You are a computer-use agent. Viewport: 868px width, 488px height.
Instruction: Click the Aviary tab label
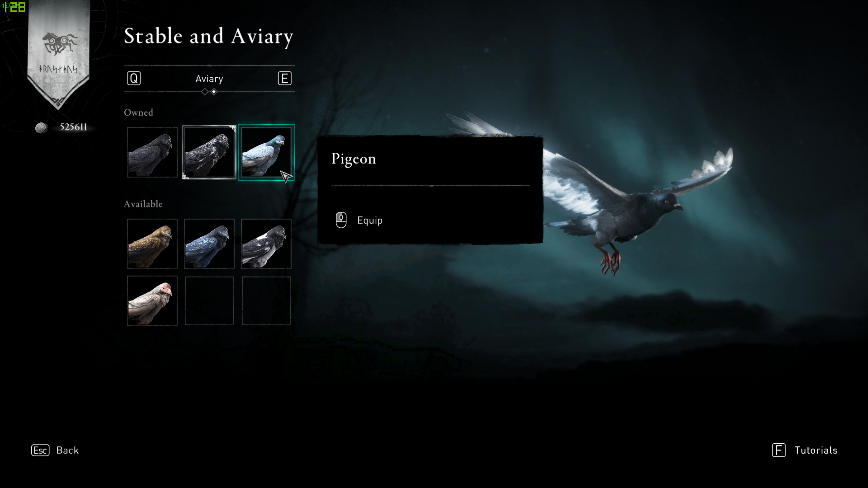tap(209, 79)
